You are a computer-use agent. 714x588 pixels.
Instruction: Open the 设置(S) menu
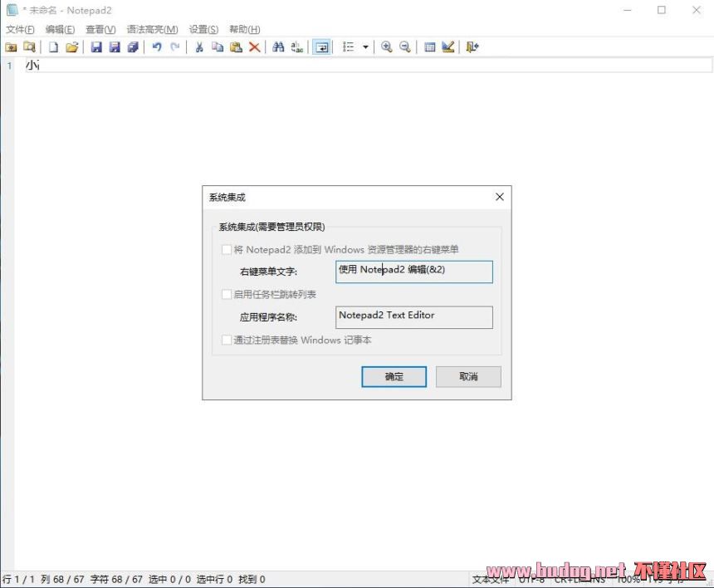(x=203, y=30)
